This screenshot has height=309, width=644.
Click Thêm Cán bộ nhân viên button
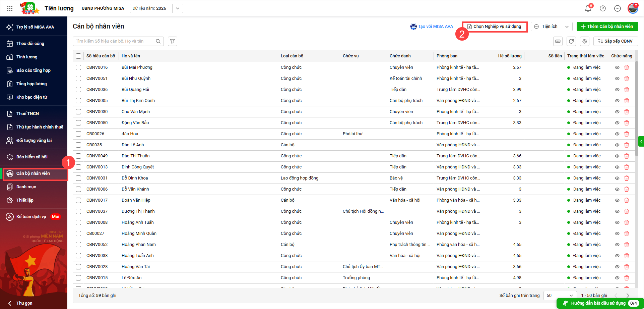pos(607,27)
